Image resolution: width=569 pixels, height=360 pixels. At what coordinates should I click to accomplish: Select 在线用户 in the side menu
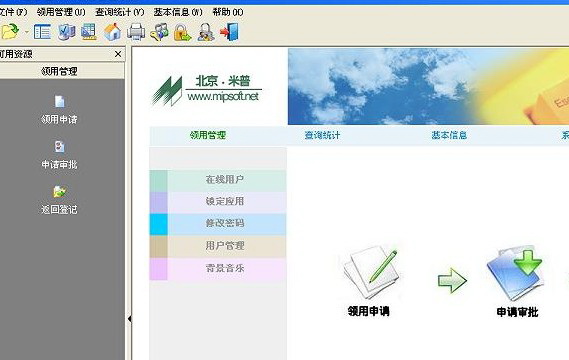coord(218,180)
